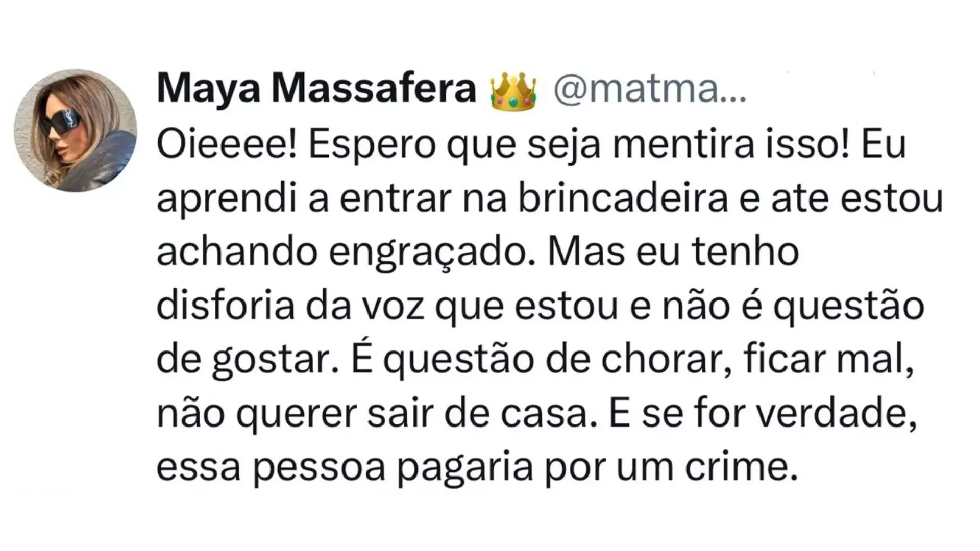
Task: Click the word "brincadeira" in the tweet
Action: (623, 198)
